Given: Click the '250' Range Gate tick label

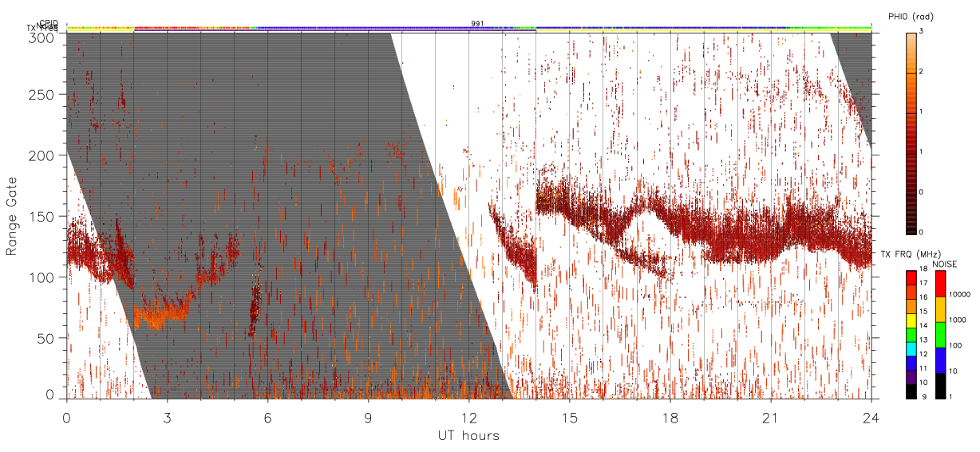Looking at the screenshot, I should [x=43, y=95].
